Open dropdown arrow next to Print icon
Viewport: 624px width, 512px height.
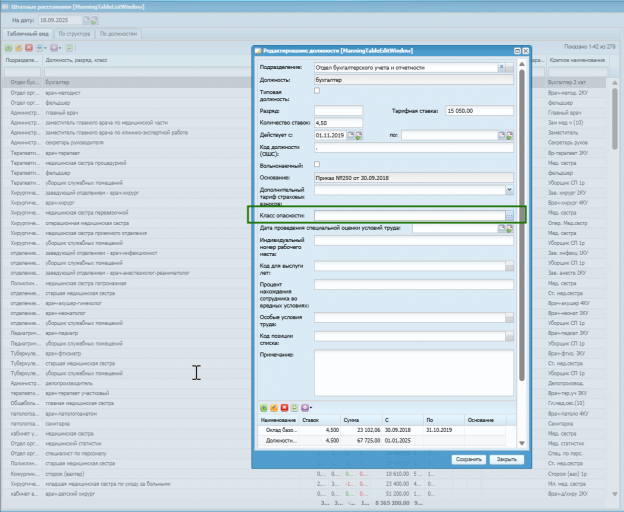45,48
